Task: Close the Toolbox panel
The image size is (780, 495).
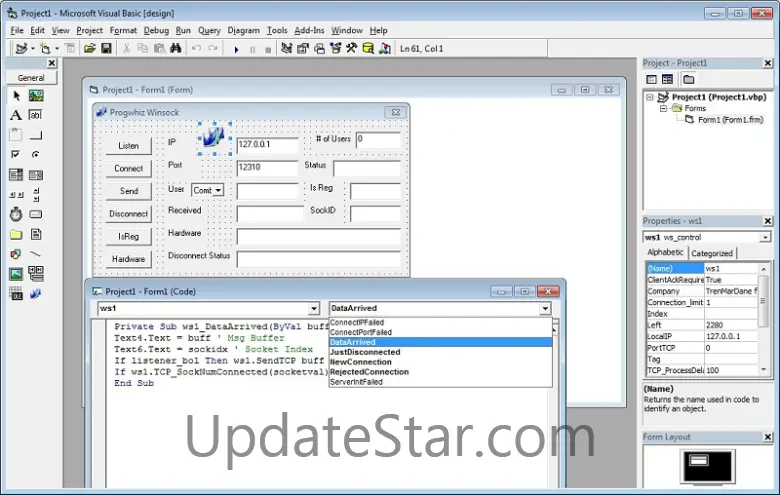Action: [x=52, y=63]
